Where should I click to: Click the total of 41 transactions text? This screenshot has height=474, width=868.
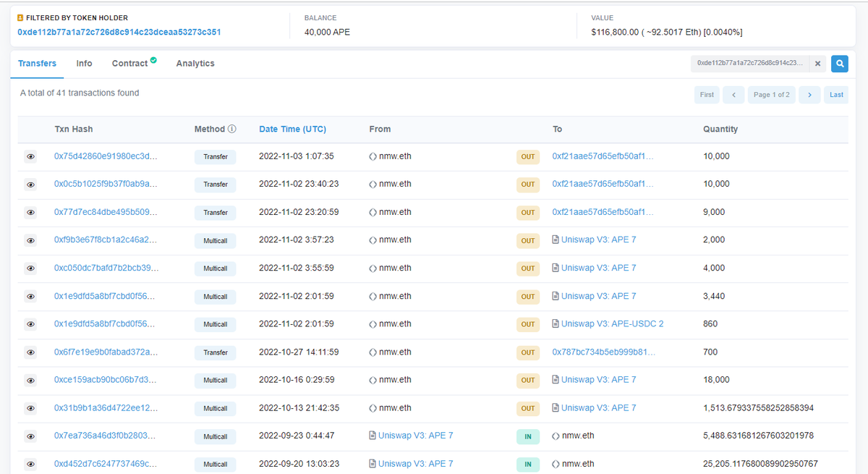click(x=80, y=93)
